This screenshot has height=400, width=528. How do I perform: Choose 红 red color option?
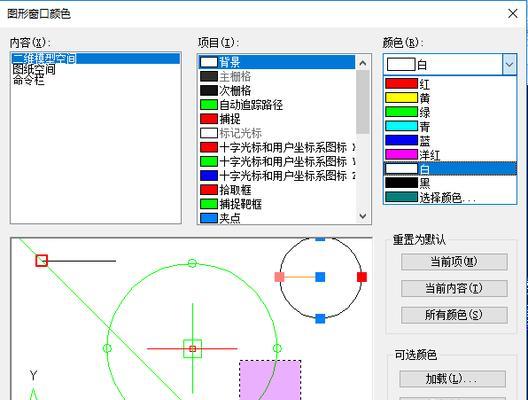(450, 84)
